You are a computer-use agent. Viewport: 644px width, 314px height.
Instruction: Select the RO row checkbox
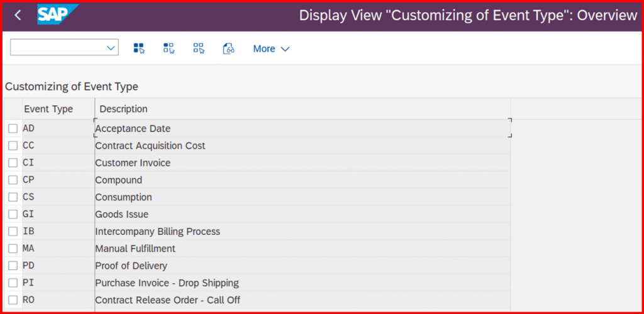click(x=13, y=300)
